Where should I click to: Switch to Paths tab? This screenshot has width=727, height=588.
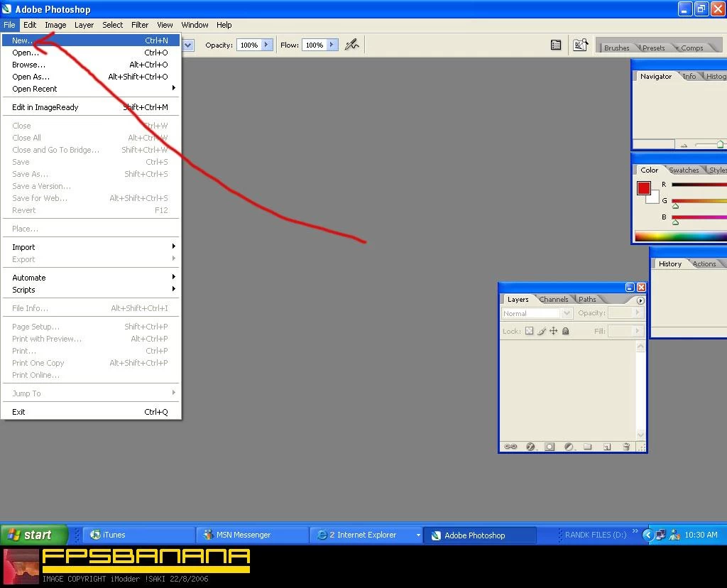(587, 300)
